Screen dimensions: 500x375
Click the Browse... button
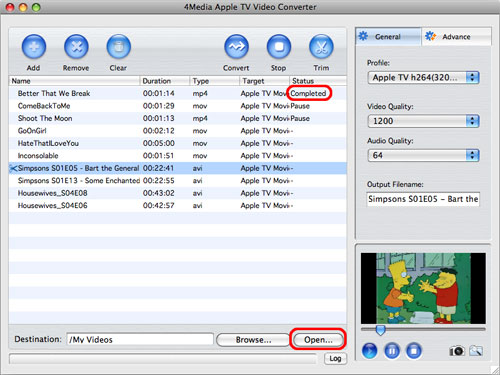click(x=253, y=340)
